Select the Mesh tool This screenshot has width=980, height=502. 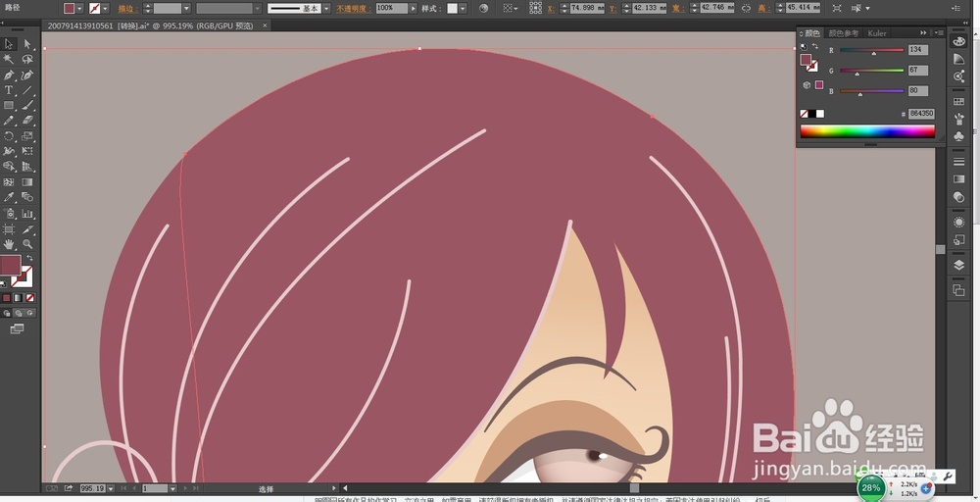[x=9, y=182]
